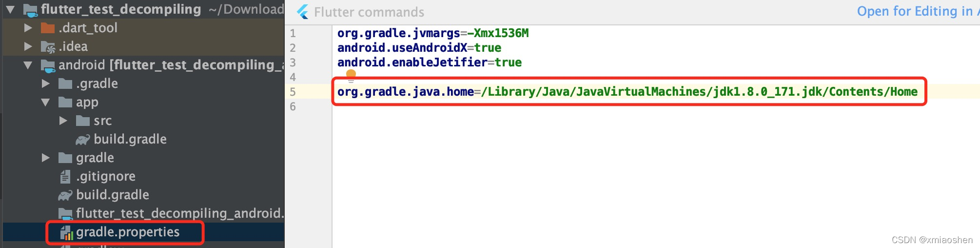Click line number 6 in the gutter
This screenshot has width=980, height=248.
coord(293,106)
